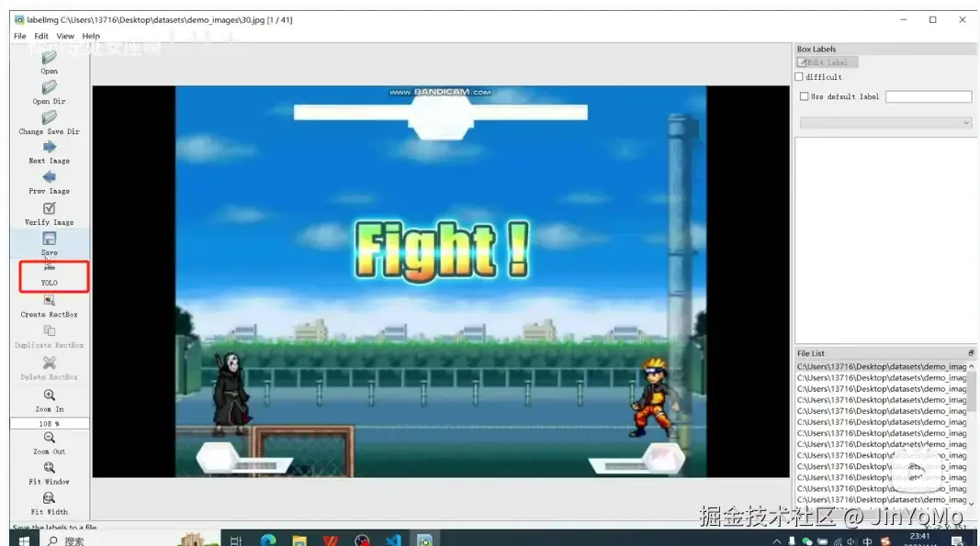Undock the File List panel via float icon
This screenshot has width=980, height=546.
[971, 353]
